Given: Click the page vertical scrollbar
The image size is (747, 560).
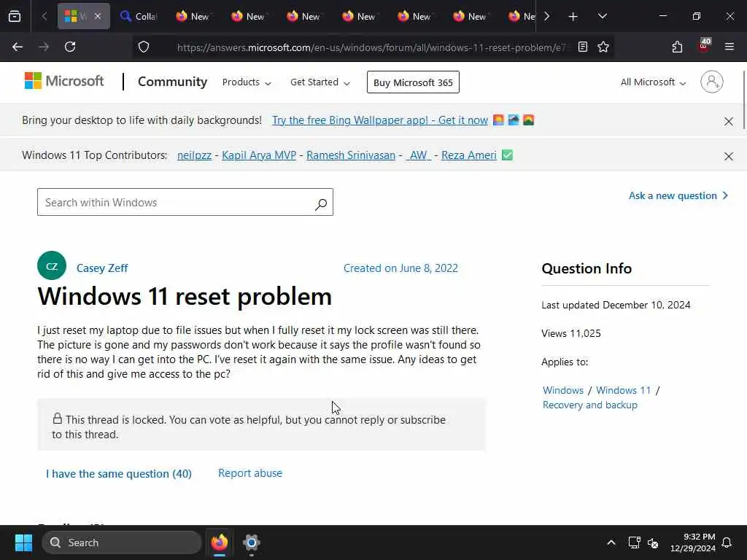Looking at the screenshot, I should point(744,100).
